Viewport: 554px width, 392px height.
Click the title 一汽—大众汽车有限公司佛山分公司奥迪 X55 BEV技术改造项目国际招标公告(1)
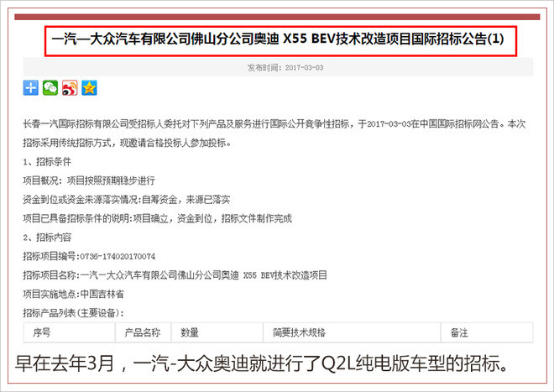click(278, 39)
